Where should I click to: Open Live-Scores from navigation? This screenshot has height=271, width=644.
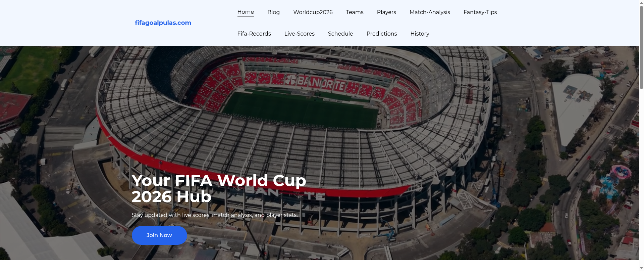[299, 34]
